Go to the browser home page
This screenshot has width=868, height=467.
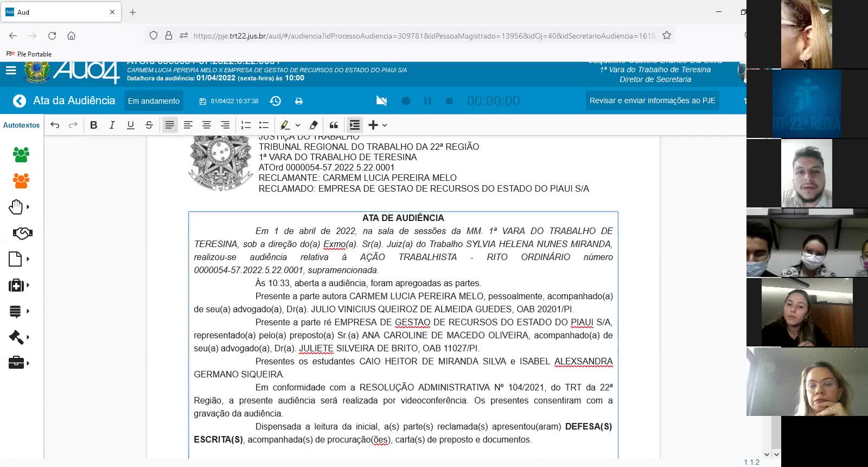pos(71,36)
